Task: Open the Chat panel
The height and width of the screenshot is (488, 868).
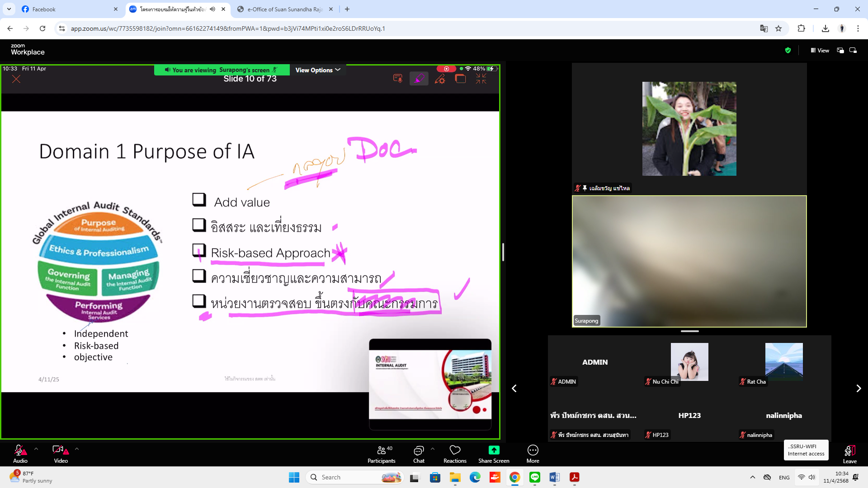Action: [x=419, y=454]
